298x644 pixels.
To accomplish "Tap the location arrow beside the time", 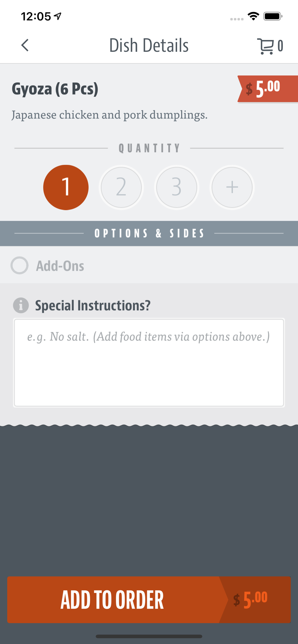I will click(x=58, y=16).
